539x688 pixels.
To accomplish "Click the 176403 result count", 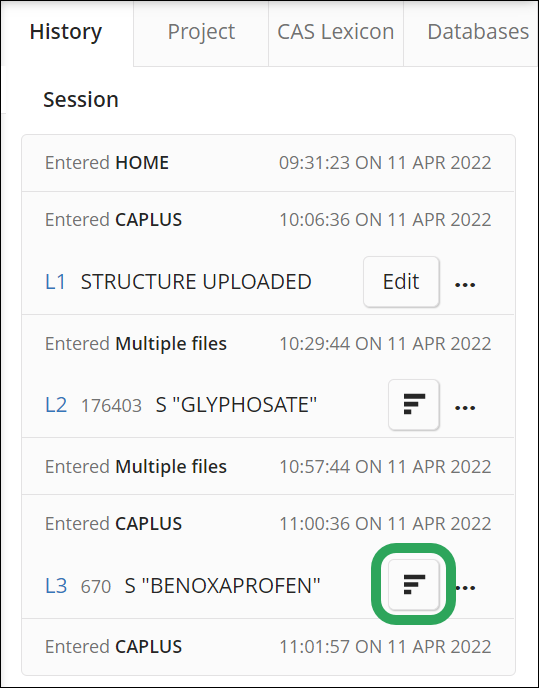I will tap(111, 406).
